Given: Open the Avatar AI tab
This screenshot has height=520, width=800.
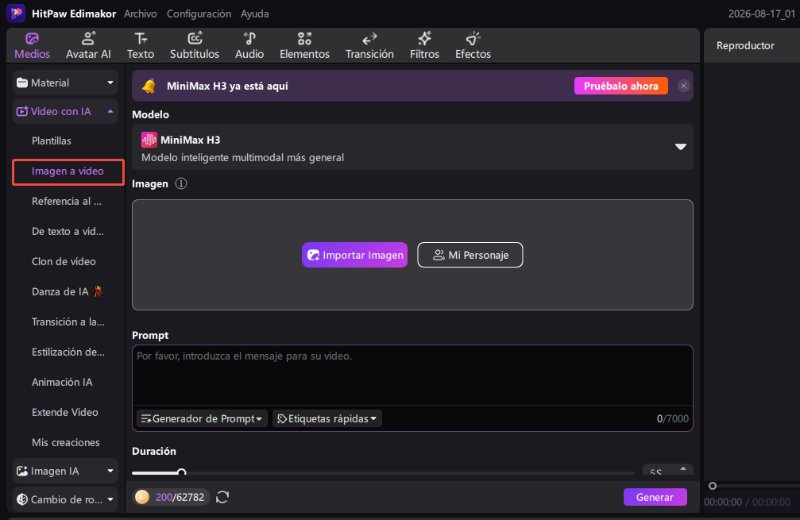Looking at the screenshot, I should 88,46.
